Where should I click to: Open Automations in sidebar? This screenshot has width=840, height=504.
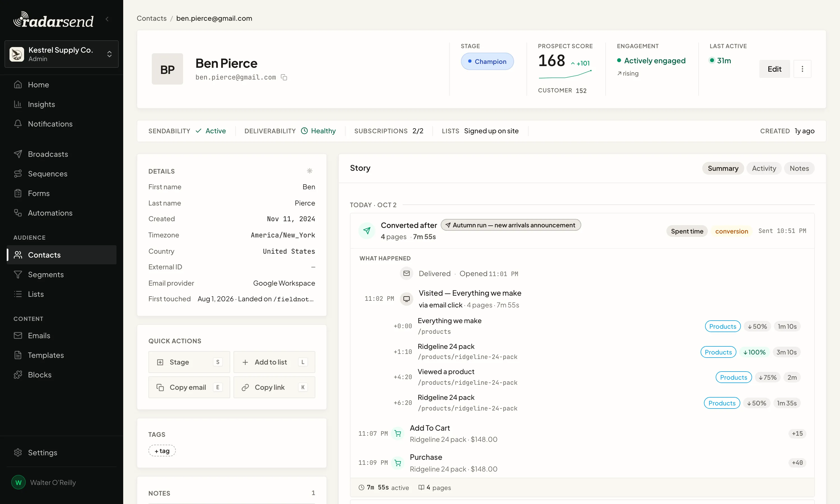tap(61, 213)
